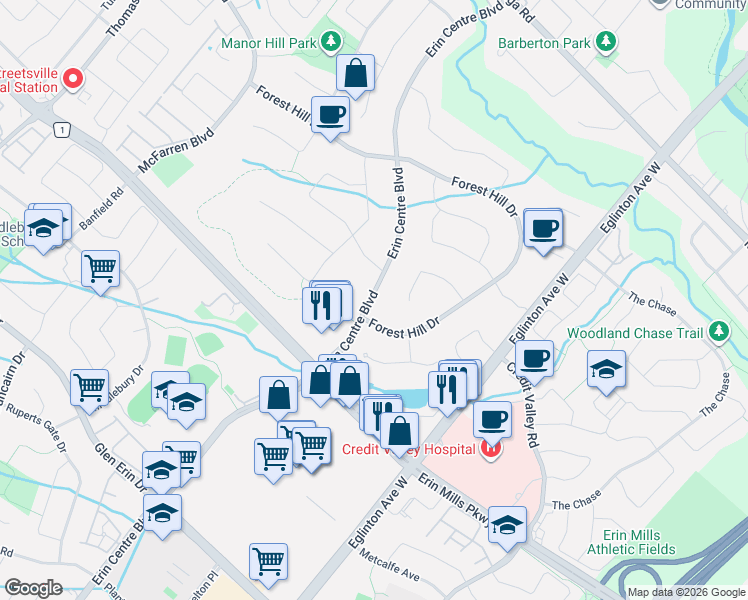Image resolution: width=748 pixels, height=600 pixels.
Task: Click the Credit Valley Rd street label
Action: click(x=523, y=405)
